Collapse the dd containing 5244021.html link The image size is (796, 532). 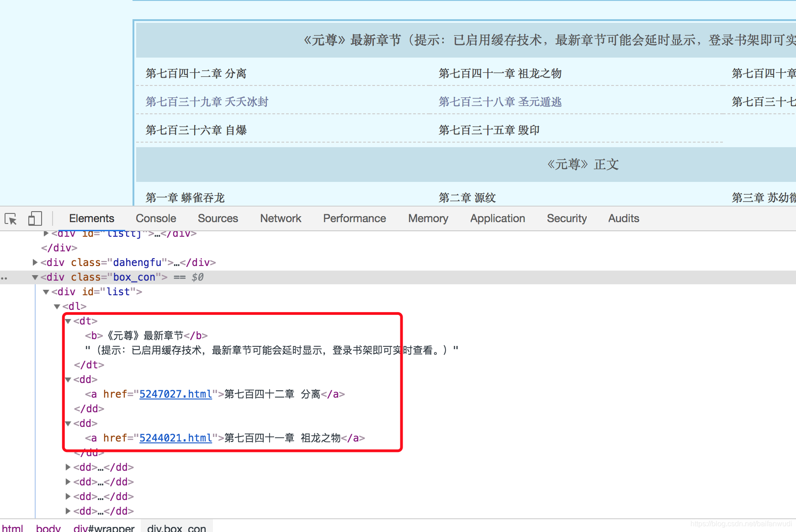click(68, 423)
